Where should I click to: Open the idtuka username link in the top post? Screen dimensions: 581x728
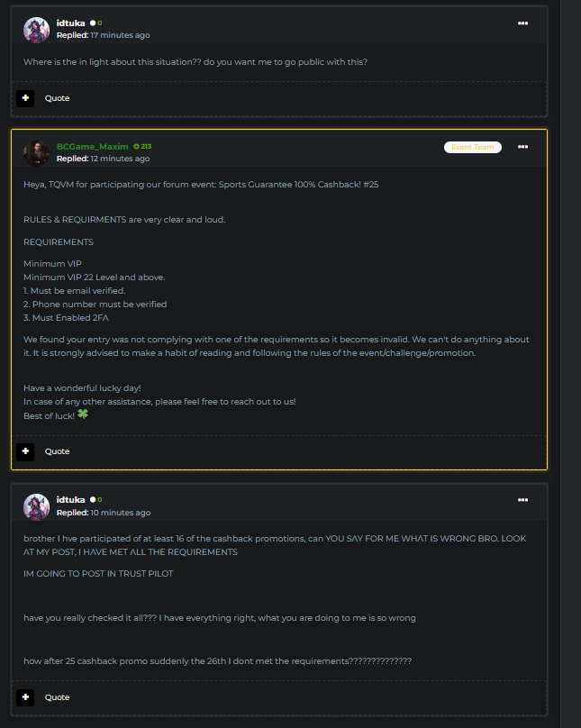tap(70, 23)
